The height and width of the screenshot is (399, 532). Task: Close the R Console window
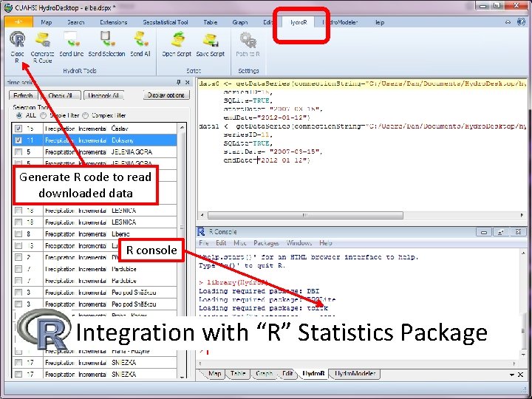(518, 232)
